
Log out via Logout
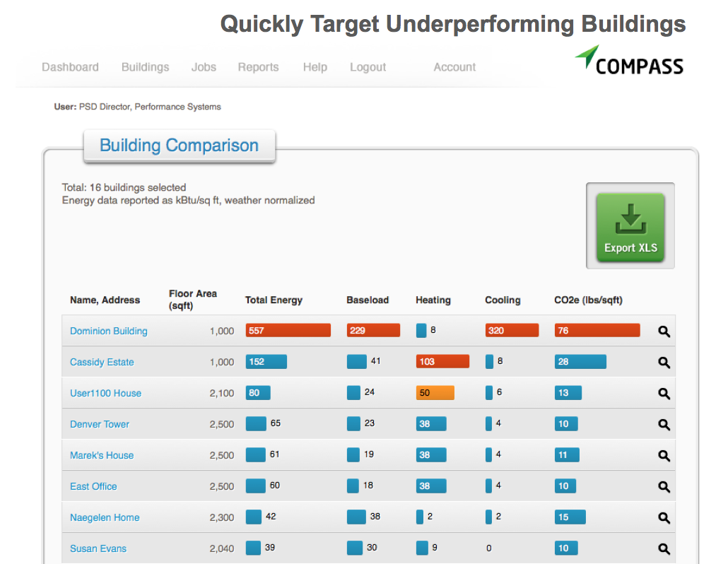click(368, 67)
